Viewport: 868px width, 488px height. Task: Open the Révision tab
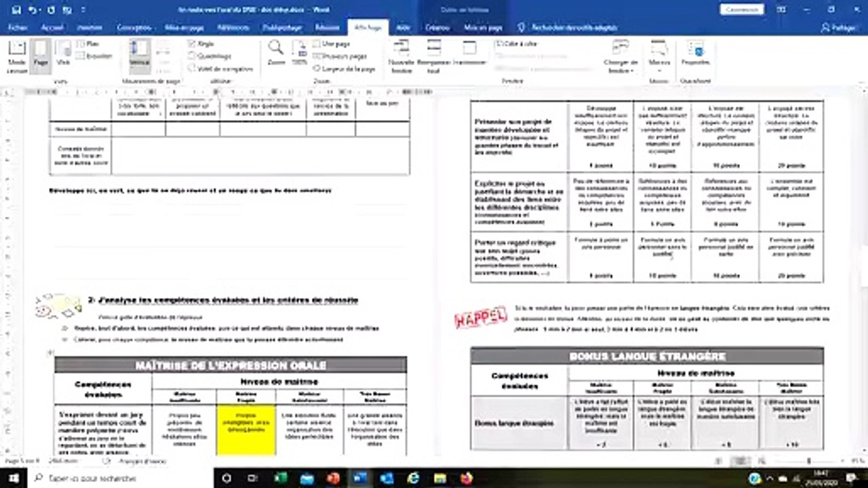coord(328,28)
